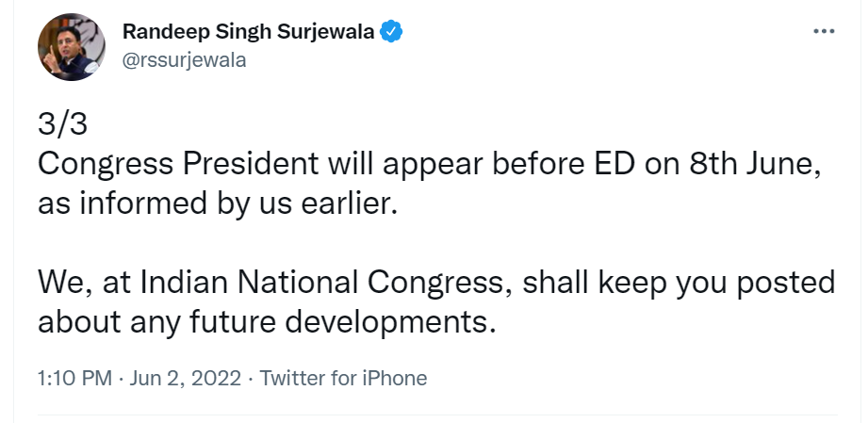Click "about any future developments." line
The image size is (868, 423).
(x=267, y=321)
